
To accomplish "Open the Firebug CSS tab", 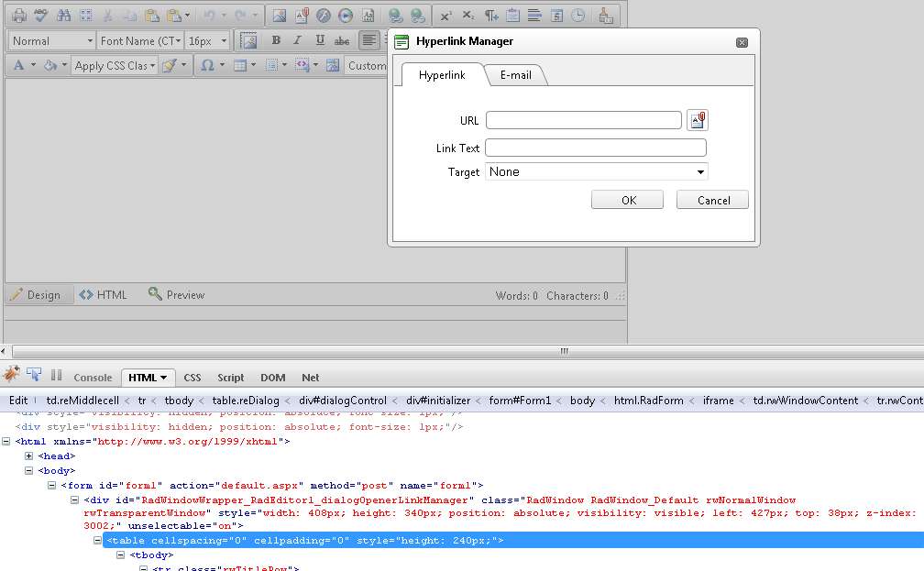I will click(x=192, y=378).
